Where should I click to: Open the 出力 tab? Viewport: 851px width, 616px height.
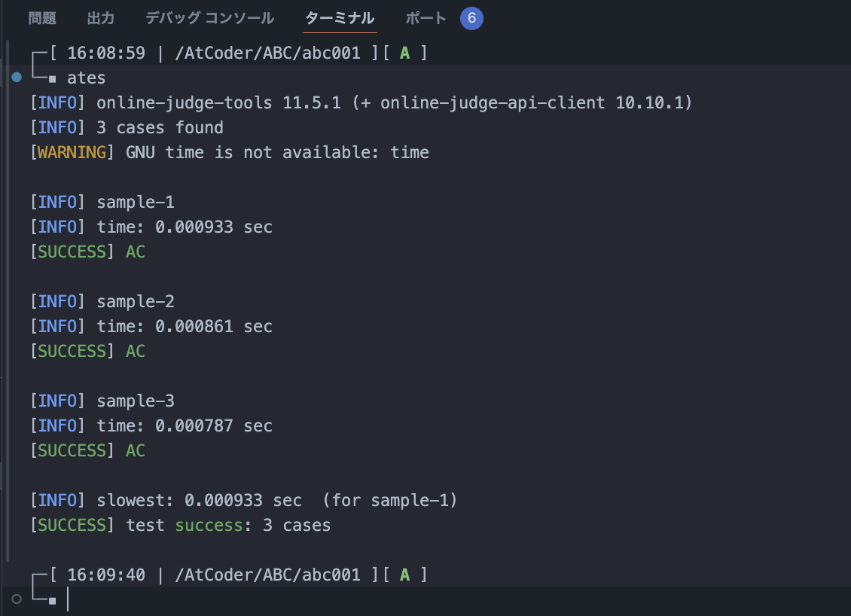(101, 18)
